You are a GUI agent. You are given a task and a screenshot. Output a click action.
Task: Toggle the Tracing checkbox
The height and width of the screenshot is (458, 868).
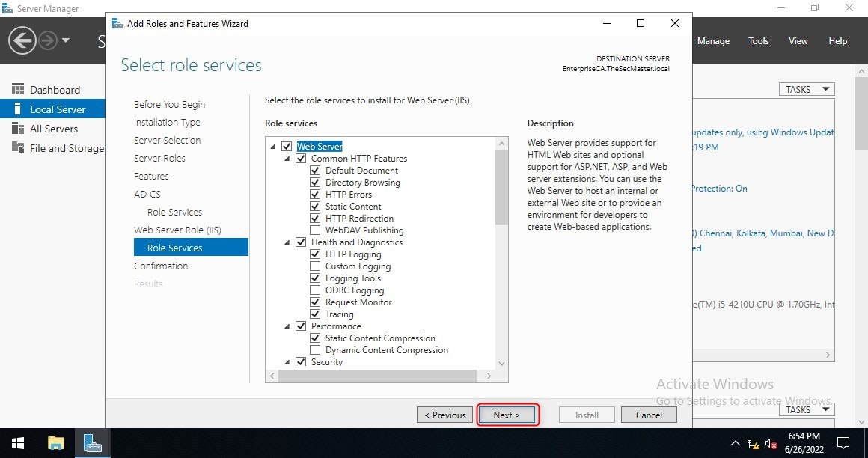point(315,314)
